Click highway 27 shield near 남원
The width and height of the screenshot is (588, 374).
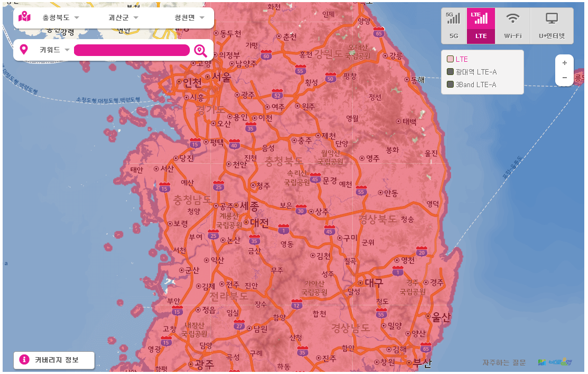point(239,324)
